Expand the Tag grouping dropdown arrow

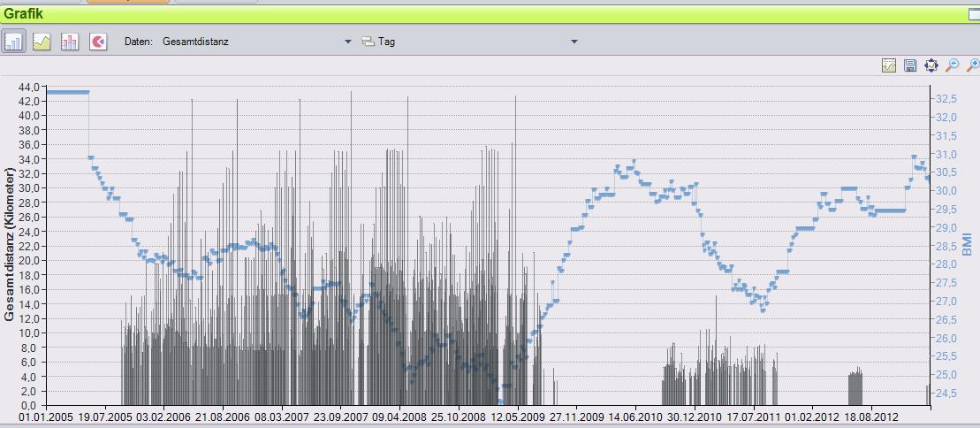click(574, 42)
